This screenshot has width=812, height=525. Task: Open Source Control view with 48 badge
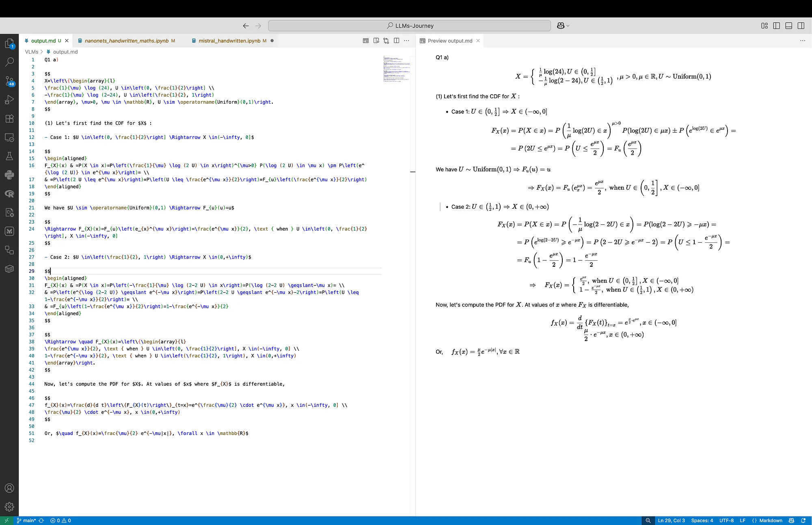click(9, 81)
